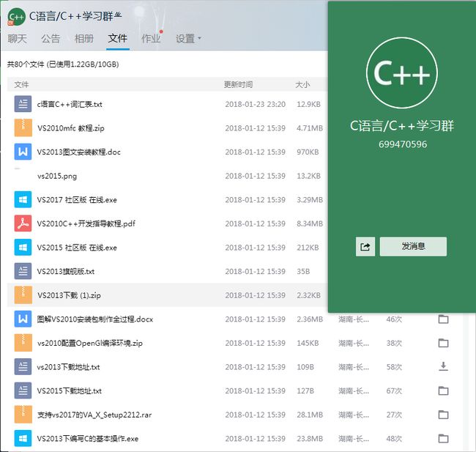Open folder icon for VS2015下载地址.txt row
The width and height of the screenshot is (476, 452).
[x=443, y=390]
